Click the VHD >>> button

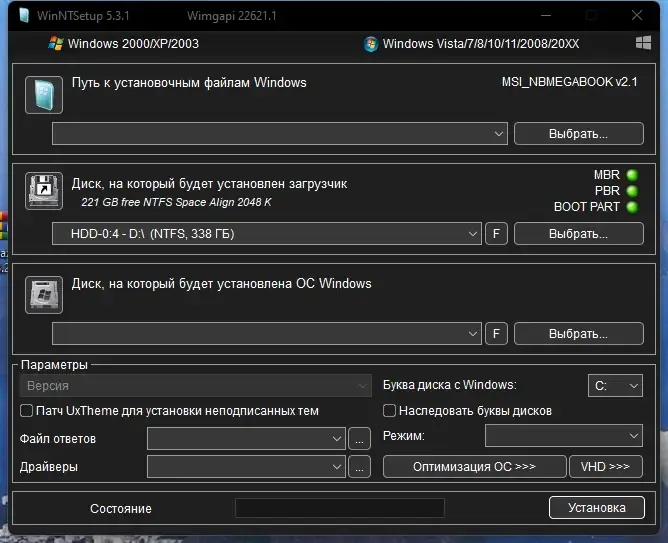click(x=605, y=467)
